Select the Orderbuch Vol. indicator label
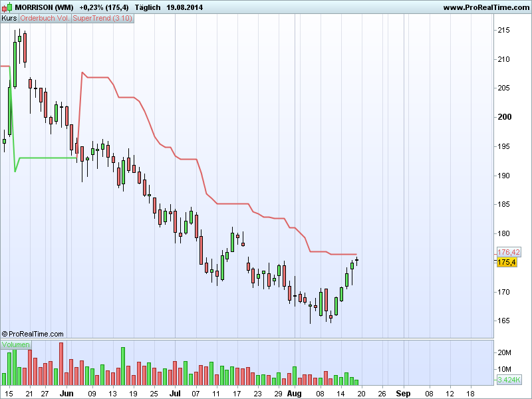Screen dimensions: 532x399 pyautogui.click(x=45, y=19)
